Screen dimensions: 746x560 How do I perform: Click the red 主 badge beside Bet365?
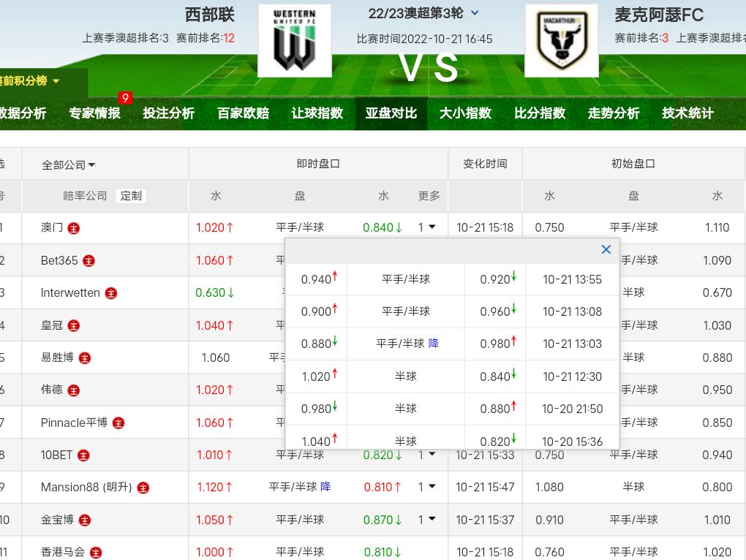point(88,261)
